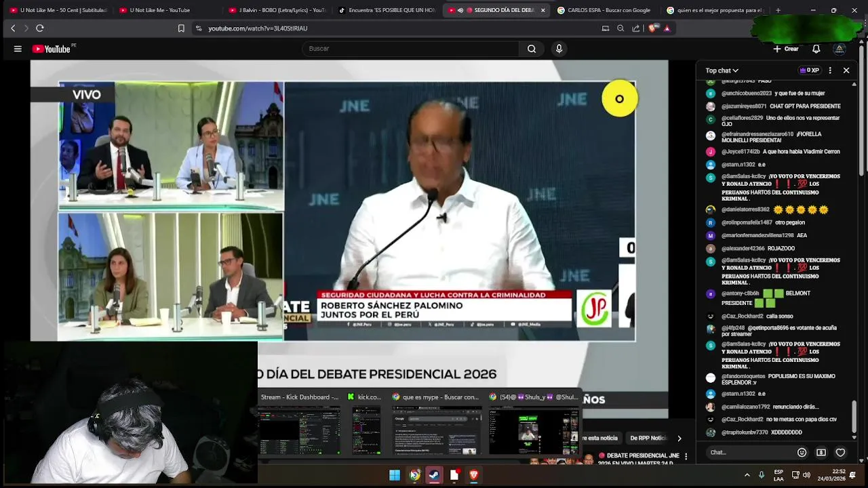The height and width of the screenshot is (488, 868).
Task: Reload the page with the refresh icon
Action: coord(40,28)
